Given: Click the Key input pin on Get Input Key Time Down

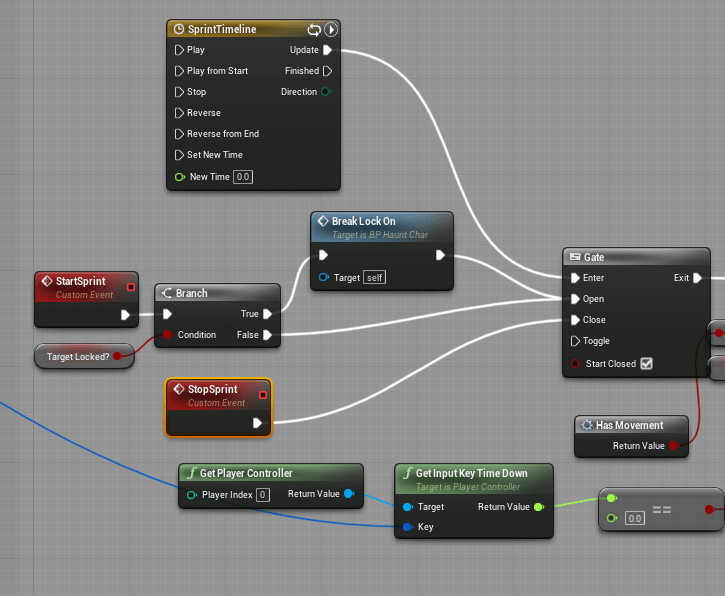Looking at the screenshot, I should pos(407,526).
